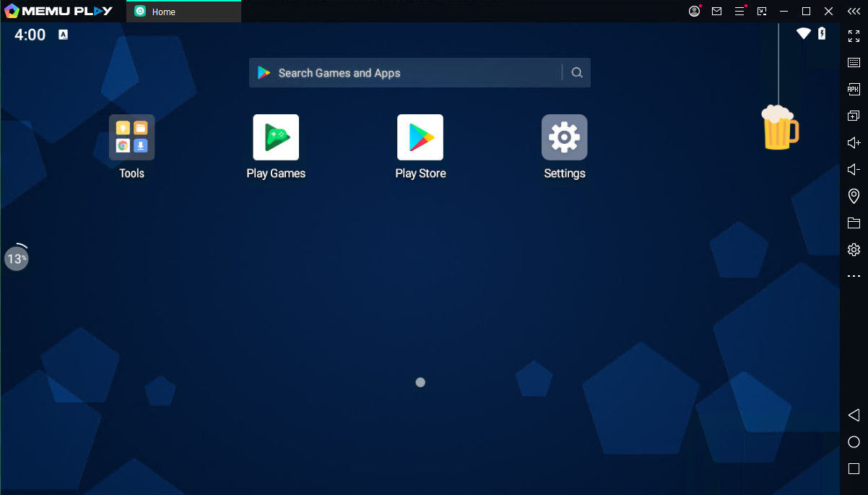
Task: Open the shared folder icon
Action: (854, 223)
